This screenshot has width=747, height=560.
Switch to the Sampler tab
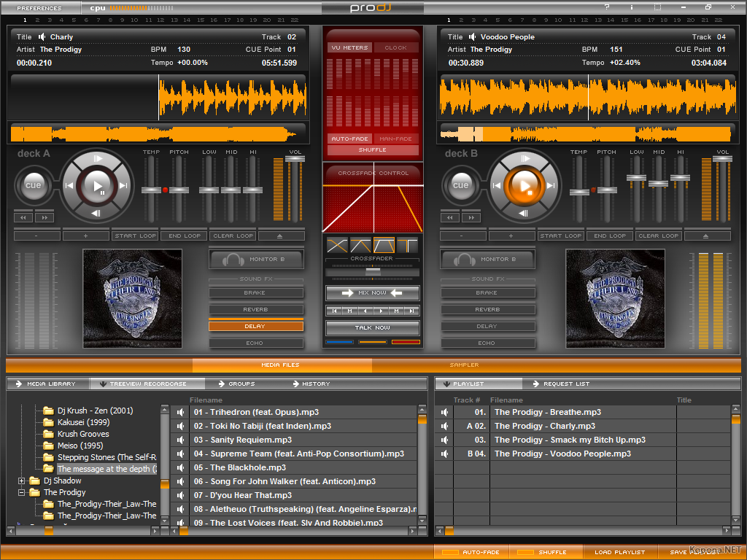coord(464,365)
